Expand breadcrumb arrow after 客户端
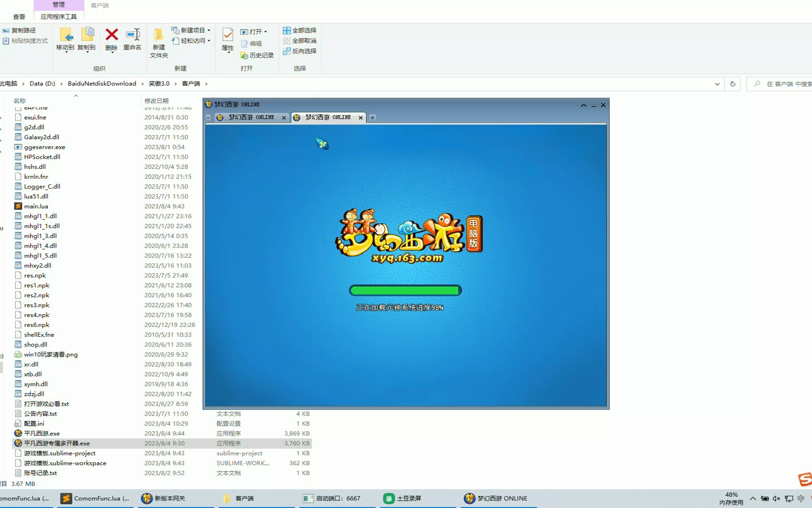Screen dimensions: 812x508 tap(206, 84)
